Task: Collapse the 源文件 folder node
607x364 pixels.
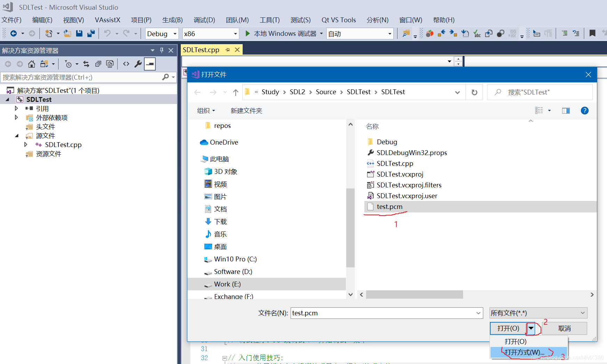Action: pos(16,136)
